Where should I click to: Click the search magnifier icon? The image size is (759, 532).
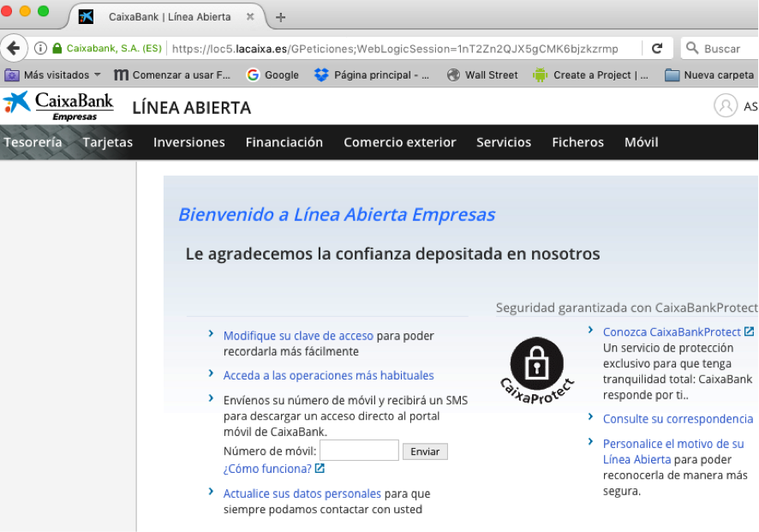click(692, 48)
